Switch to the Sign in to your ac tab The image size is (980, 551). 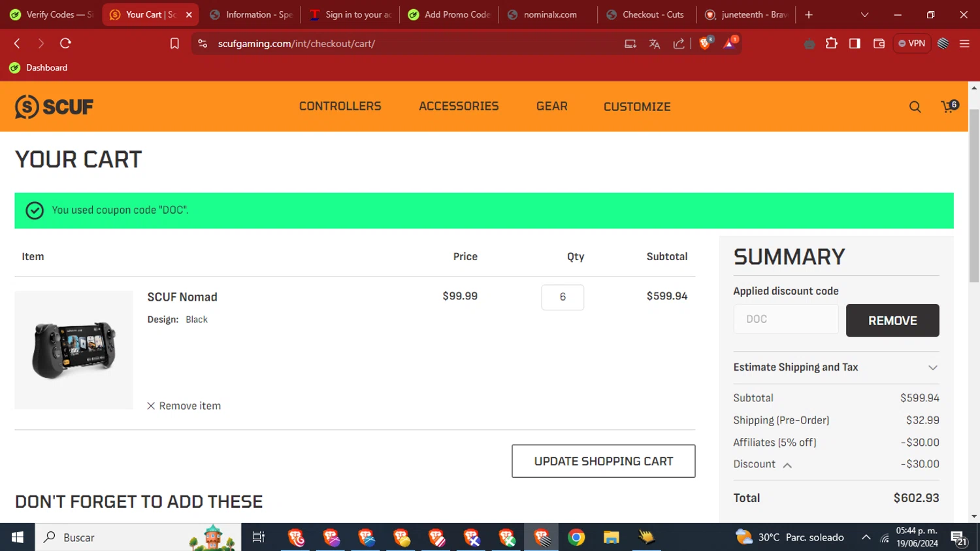[350, 14]
